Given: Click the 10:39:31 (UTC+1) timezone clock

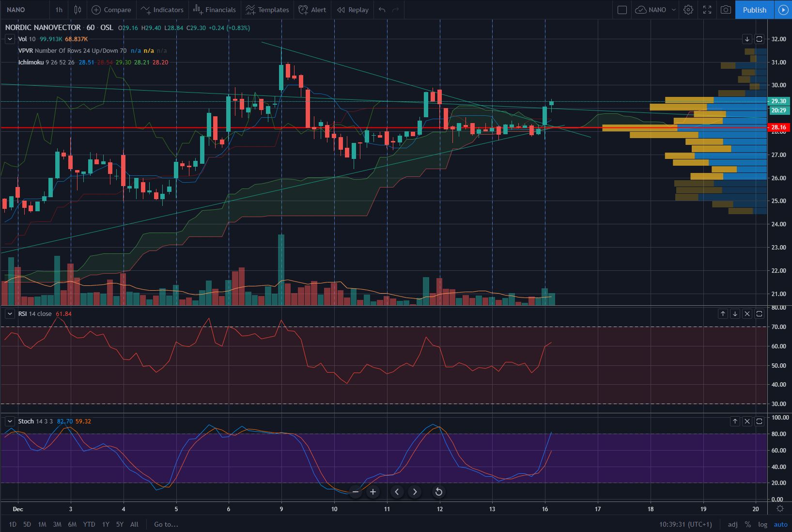Looking at the screenshot, I should 685,524.
